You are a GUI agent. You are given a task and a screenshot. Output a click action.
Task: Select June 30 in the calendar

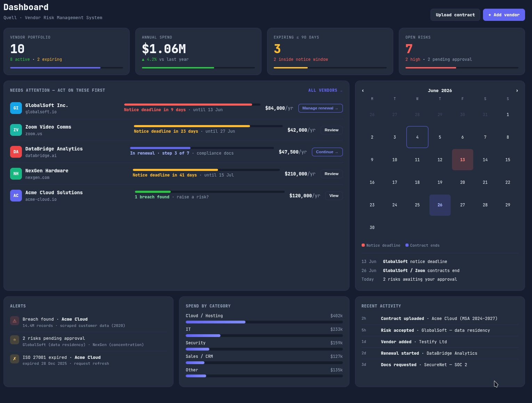[x=372, y=228]
